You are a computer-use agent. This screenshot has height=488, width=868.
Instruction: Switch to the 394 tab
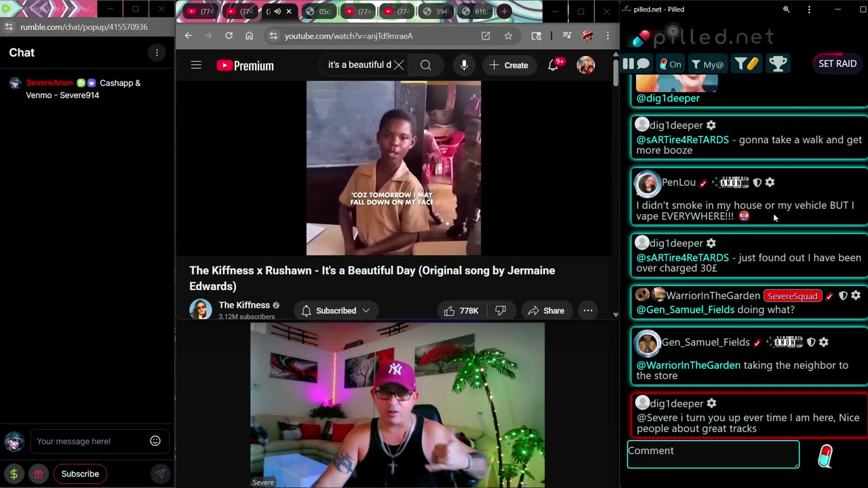point(435,12)
